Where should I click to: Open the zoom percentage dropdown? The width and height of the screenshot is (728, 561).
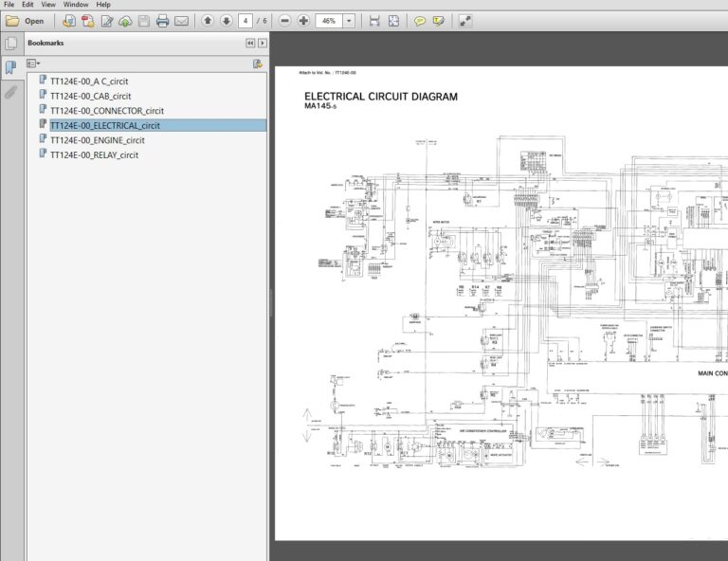pos(349,21)
